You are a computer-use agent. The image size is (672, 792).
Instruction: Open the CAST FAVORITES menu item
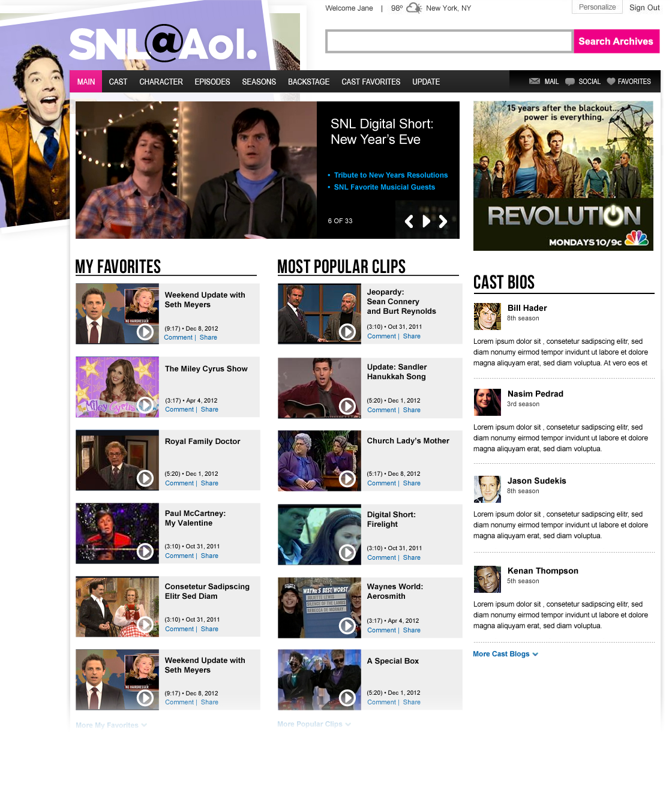(371, 82)
